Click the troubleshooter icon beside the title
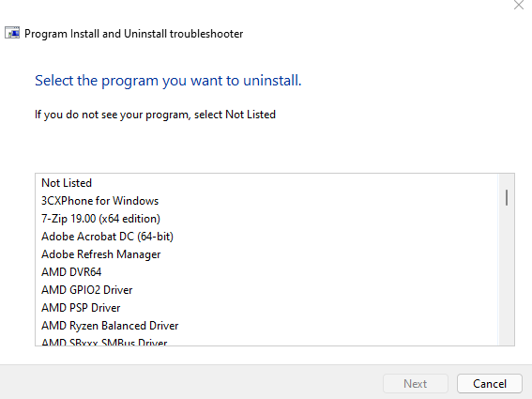The height and width of the screenshot is (399, 532). pyautogui.click(x=12, y=33)
